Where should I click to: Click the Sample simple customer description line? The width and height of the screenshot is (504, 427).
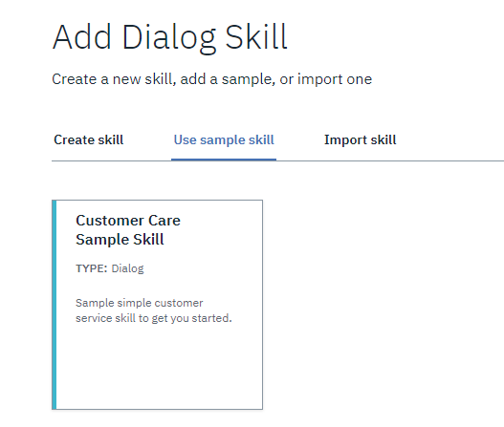point(140,303)
